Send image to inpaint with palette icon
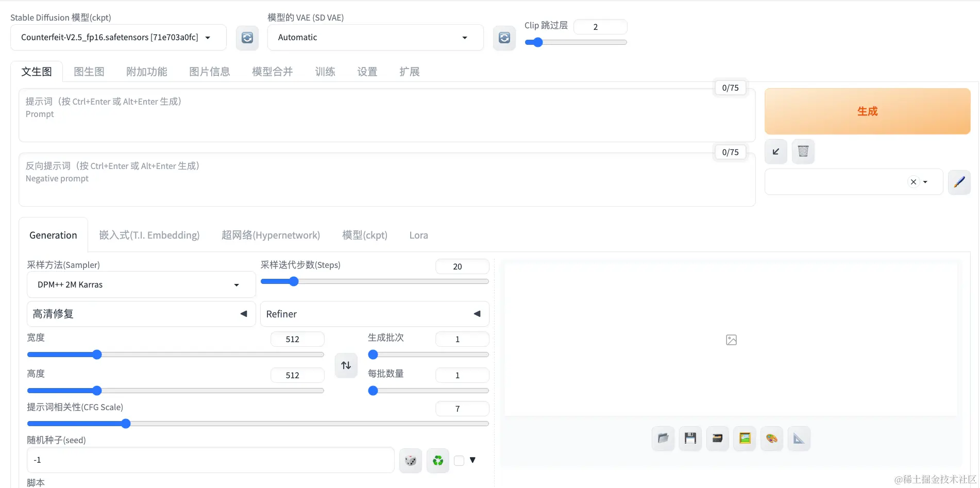Viewport: 980px width, 488px height. (x=772, y=439)
